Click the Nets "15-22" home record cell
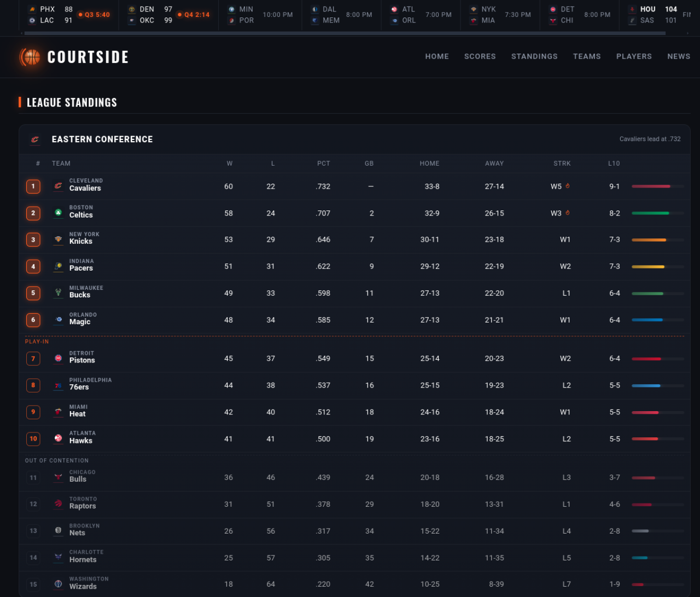This screenshot has width=700, height=597. 430,530
